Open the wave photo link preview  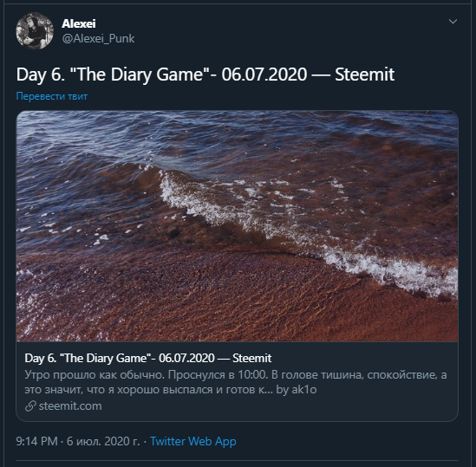coord(237,226)
